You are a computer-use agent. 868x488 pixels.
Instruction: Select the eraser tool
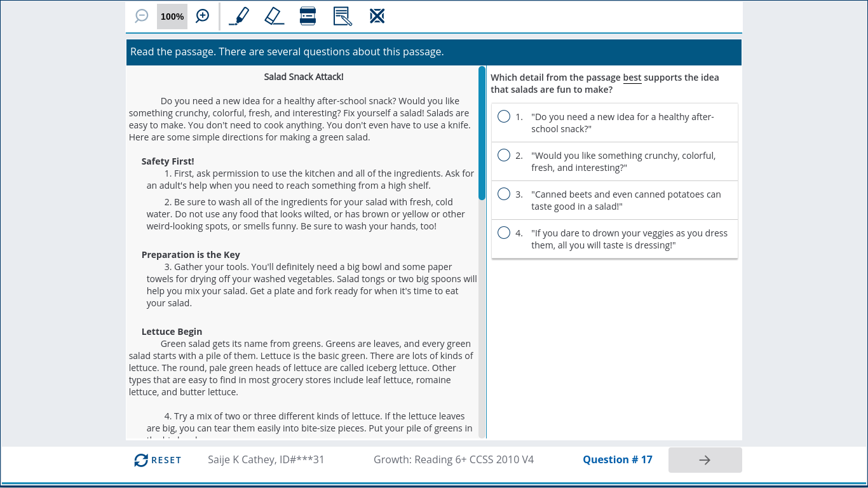tap(274, 16)
